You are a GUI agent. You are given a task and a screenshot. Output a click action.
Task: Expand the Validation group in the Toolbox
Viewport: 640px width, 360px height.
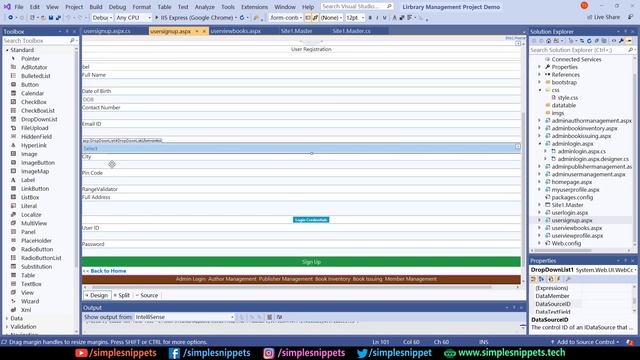(7, 327)
